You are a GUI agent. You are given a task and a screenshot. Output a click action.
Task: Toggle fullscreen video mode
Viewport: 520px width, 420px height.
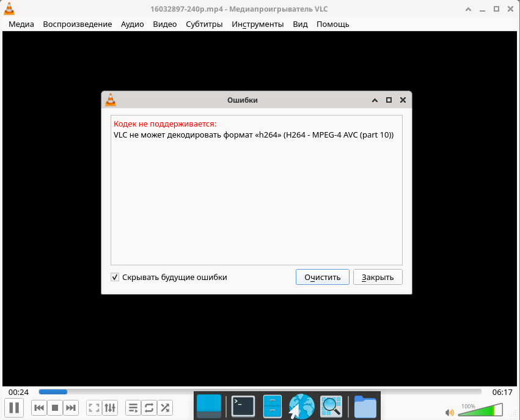pos(94,408)
